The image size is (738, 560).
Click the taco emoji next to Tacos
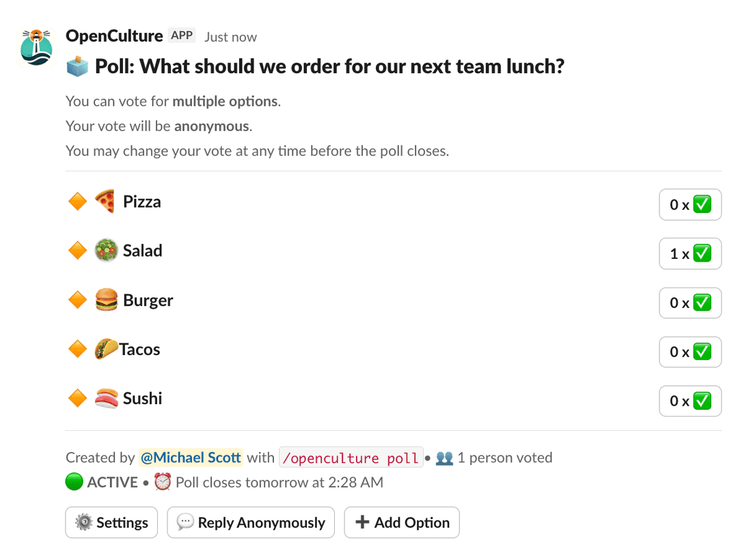click(101, 348)
